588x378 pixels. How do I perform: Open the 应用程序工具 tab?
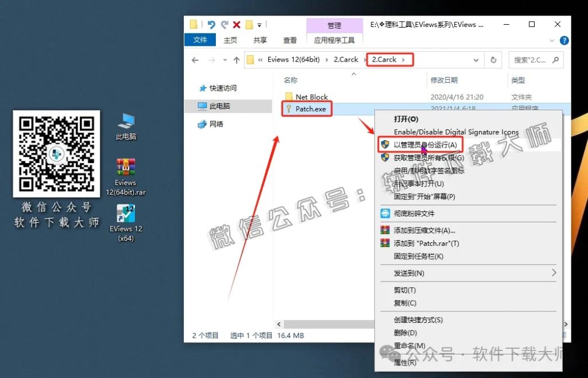pyautogui.click(x=334, y=40)
